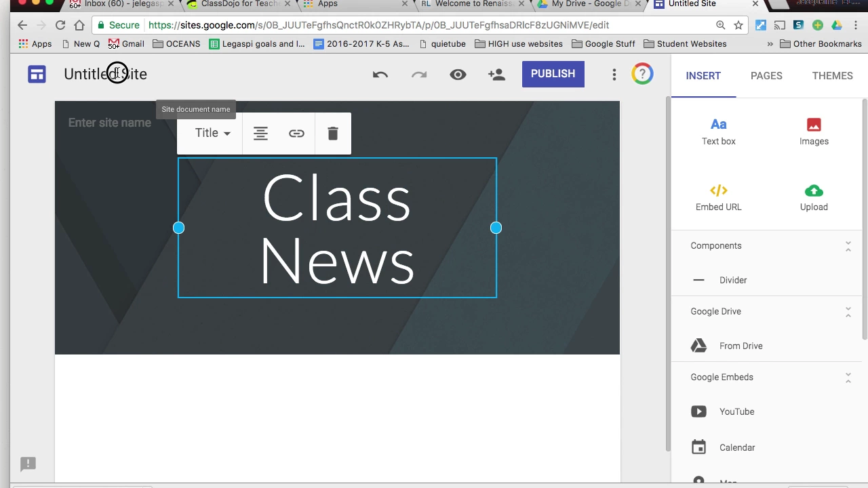Preview the site with the eye icon
The width and height of the screenshot is (868, 488).
458,75
